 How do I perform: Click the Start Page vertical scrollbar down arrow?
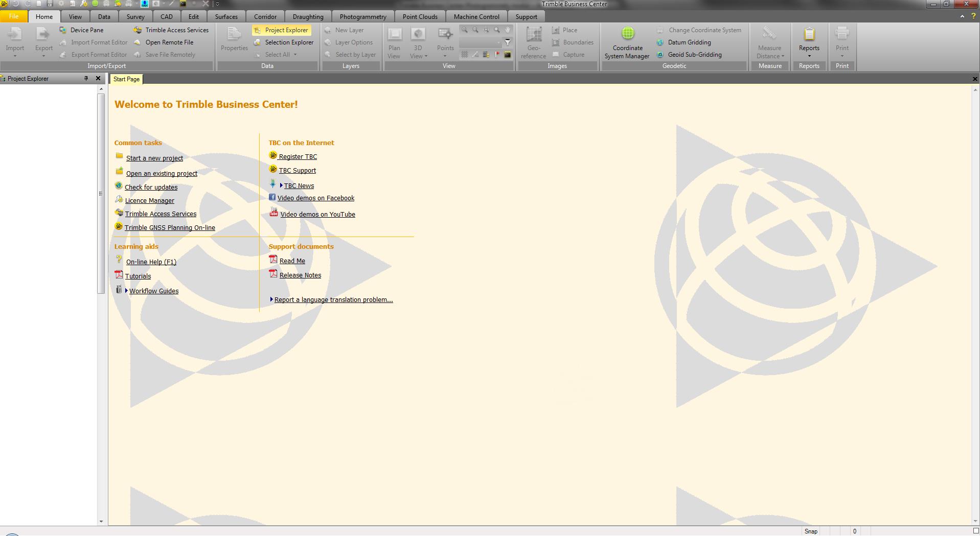click(x=975, y=522)
